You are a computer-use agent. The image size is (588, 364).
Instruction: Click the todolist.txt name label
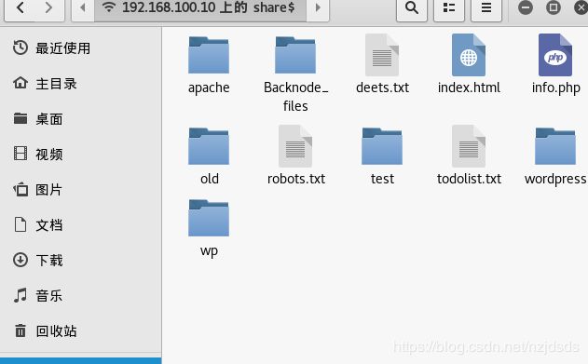[x=469, y=179]
